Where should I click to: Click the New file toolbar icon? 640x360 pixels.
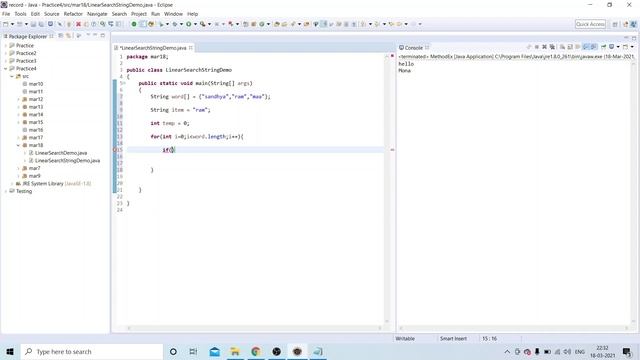point(6,24)
